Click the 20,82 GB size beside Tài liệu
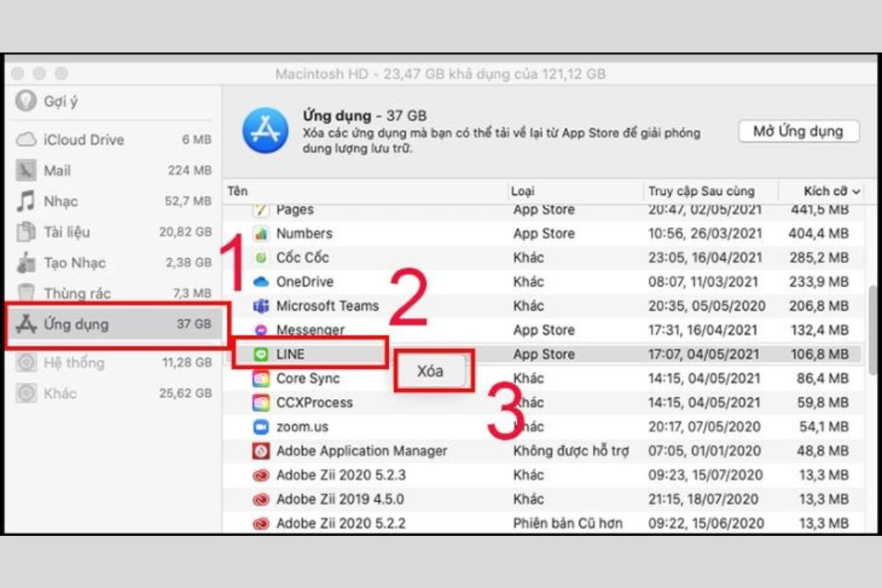The width and height of the screenshot is (882, 588). (x=185, y=232)
